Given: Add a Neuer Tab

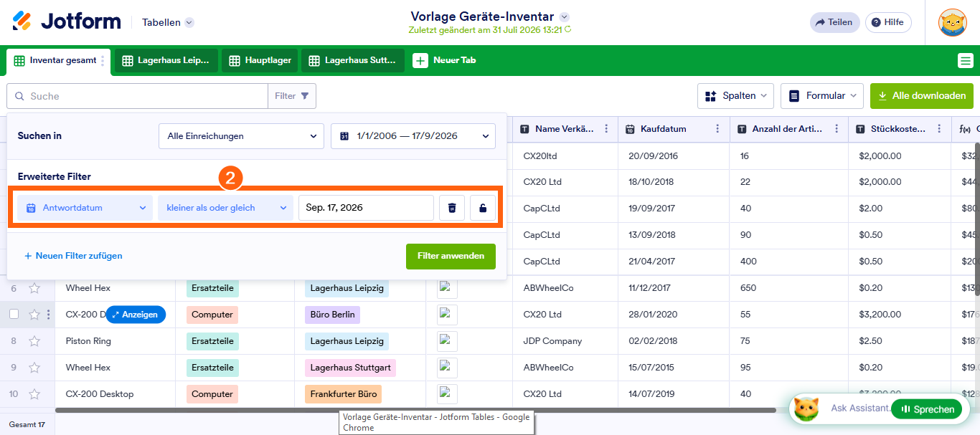Looking at the screenshot, I should pyautogui.click(x=445, y=61).
